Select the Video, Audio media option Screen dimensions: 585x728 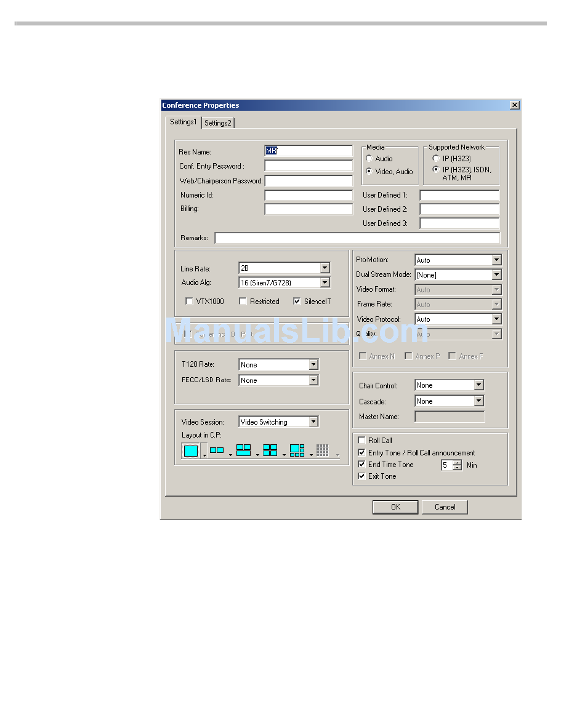tap(369, 171)
